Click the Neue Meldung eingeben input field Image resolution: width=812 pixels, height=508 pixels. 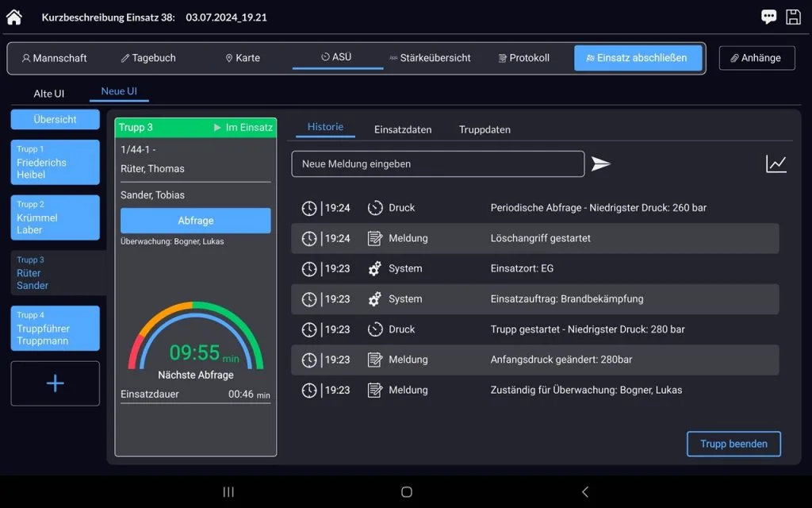[438, 164]
